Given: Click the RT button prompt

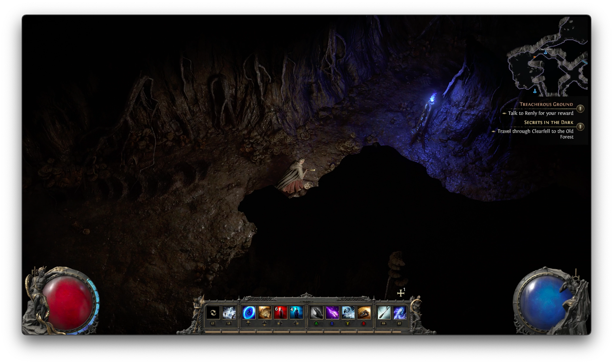Looking at the screenshot, I should click(400, 323).
